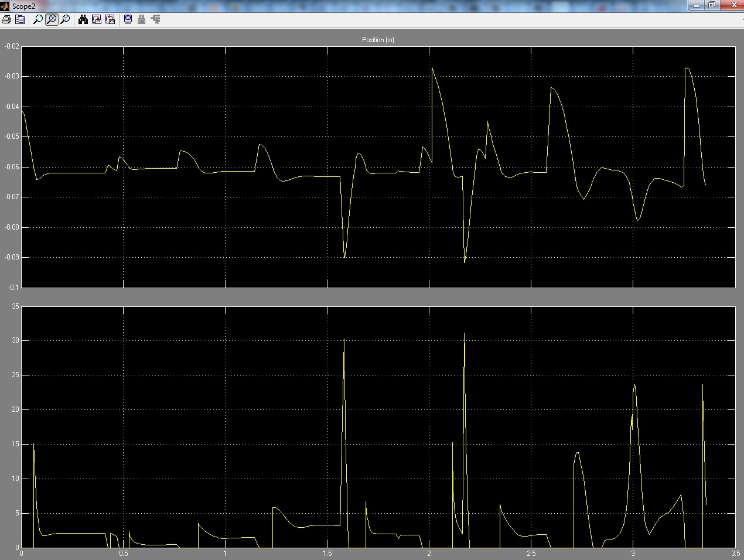The width and height of the screenshot is (744, 560).
Task: Restore down the Scope2 window
Action: click(x=711, y=5)
